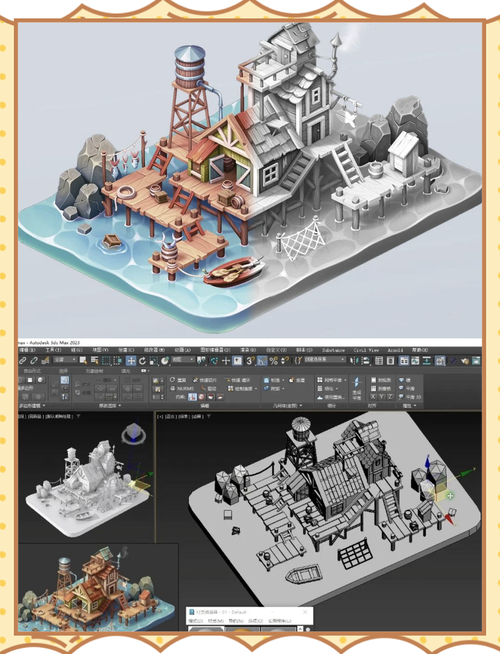This screenshot has width=500, height=654.
Task: Click the ViewCube in left viewport
Action: (133, 434)
